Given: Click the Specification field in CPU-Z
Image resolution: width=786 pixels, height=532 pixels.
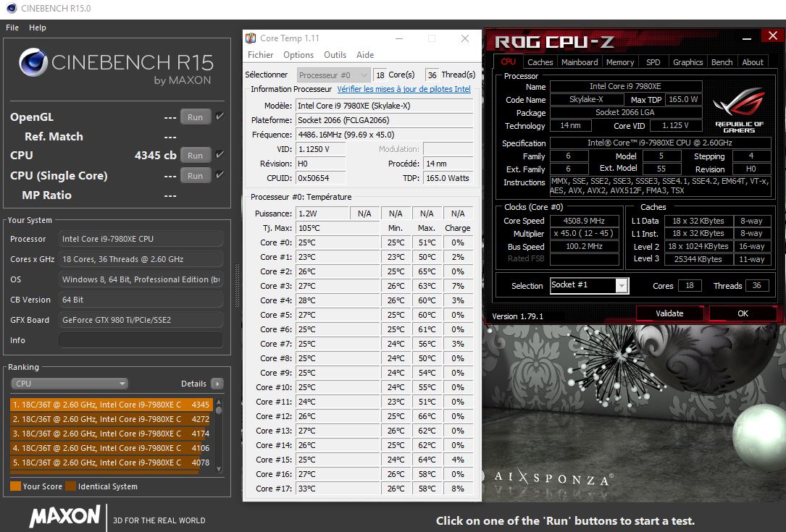Looking at the screenshot, I should coord(660,143).
